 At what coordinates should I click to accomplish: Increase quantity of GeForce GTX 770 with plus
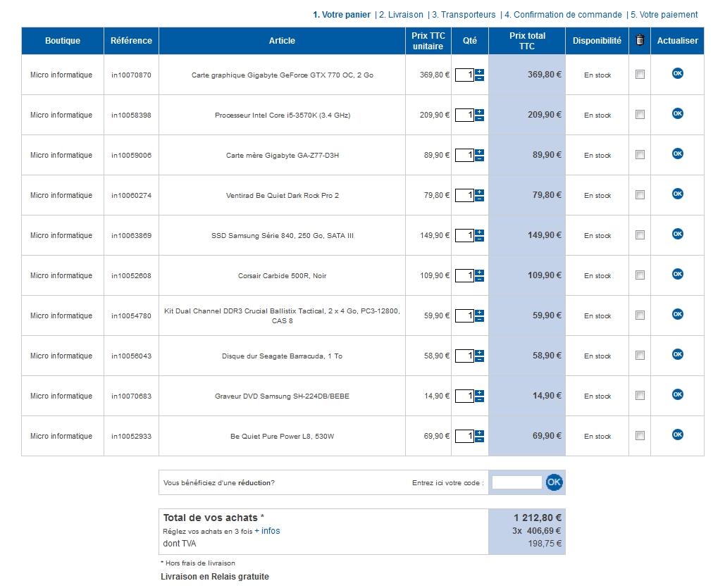(x=480, y=72)
